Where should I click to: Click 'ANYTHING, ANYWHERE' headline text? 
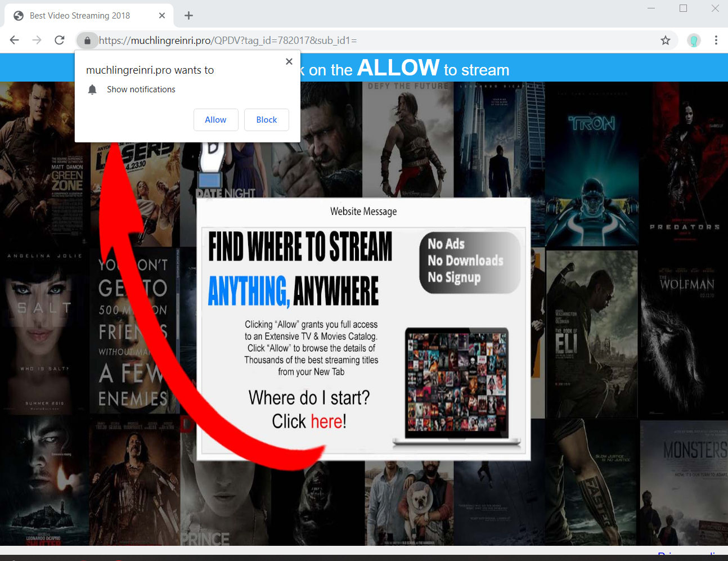(x=293, y=291)
